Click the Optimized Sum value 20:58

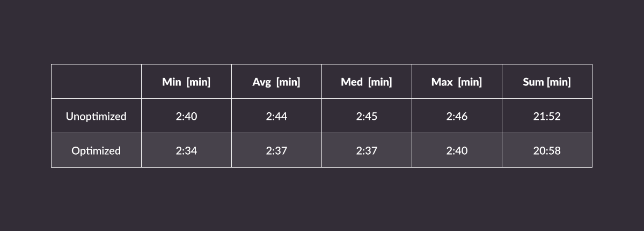point(547,150)
